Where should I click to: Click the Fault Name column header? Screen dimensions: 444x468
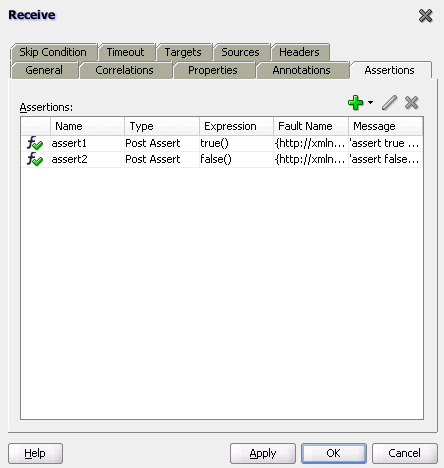click(x=311, y=126)
